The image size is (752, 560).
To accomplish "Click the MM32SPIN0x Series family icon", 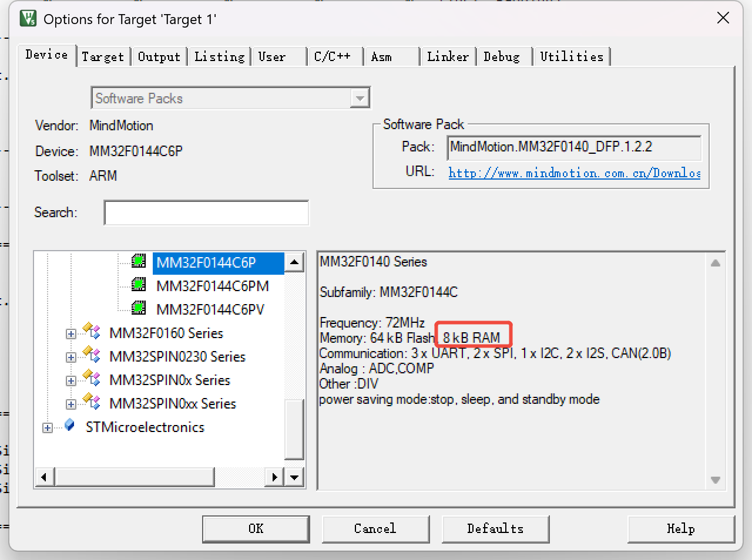I will click(x=92, y=379).
